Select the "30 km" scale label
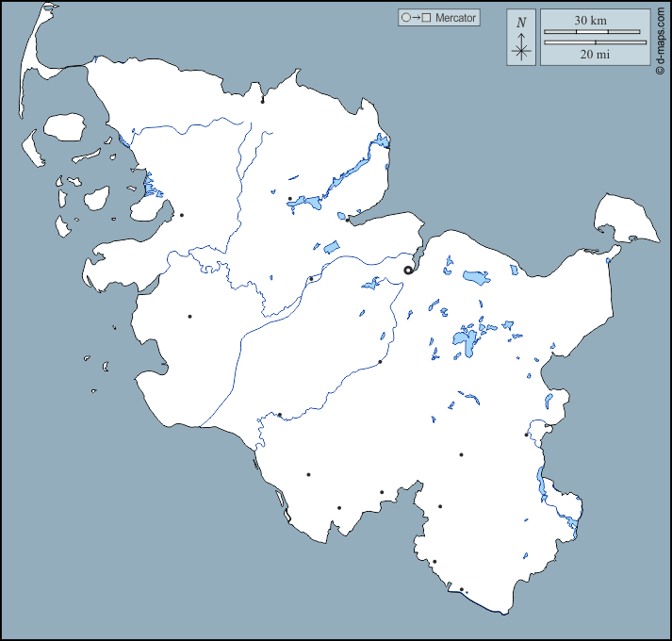This screenshot has width=672, height=641. point(591,20)
